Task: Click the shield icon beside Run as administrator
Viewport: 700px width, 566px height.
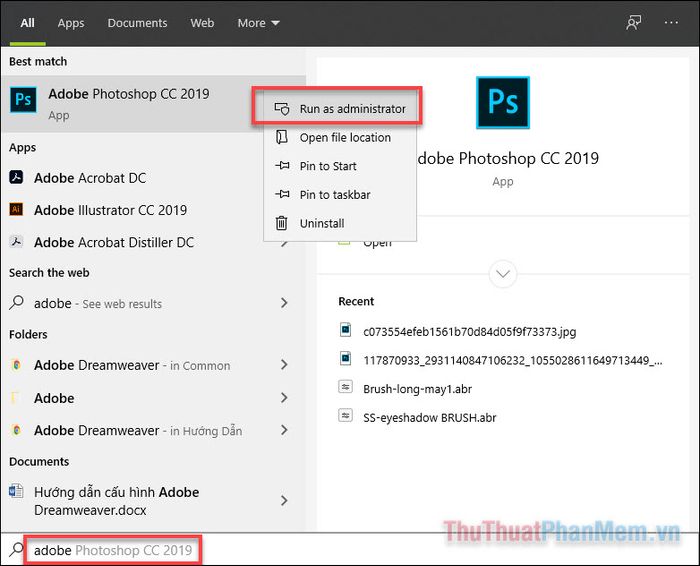Action: coord(282,108)
